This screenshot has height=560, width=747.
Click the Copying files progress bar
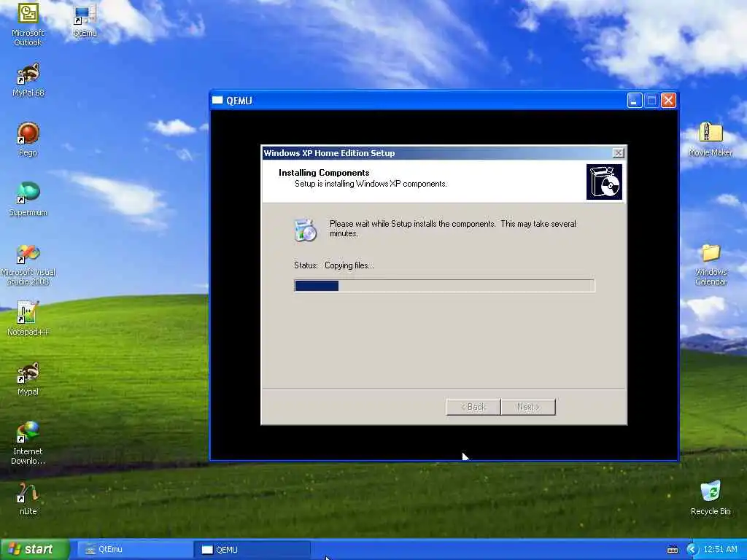[x=444, y=286]
